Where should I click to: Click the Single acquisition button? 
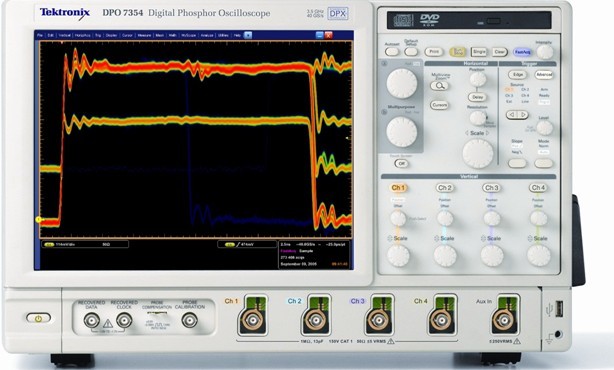479,52
